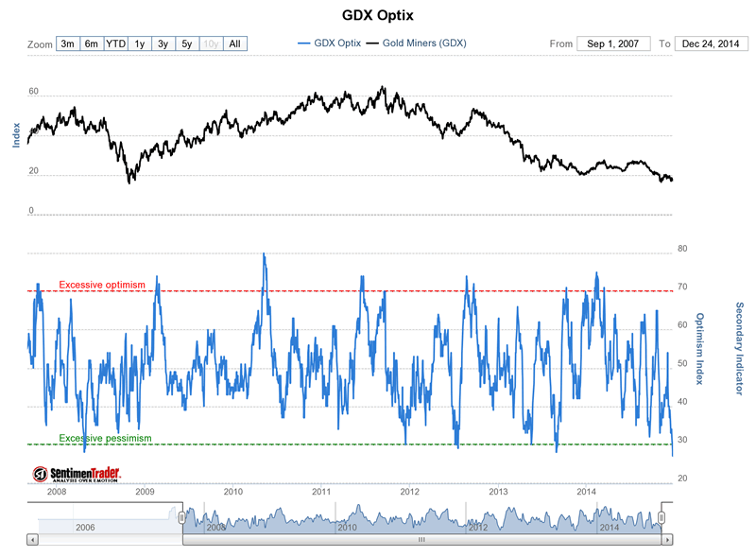Toggle the GDX Optix legend series
Image resolution: width=756 pixels, height=557 pixels.
[x=329, y=43]
